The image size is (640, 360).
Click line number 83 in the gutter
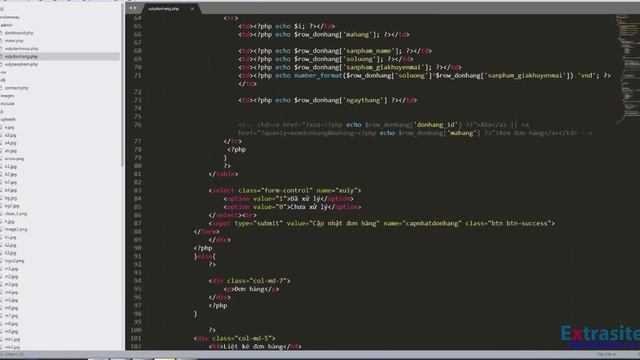[x=137, y=190]
